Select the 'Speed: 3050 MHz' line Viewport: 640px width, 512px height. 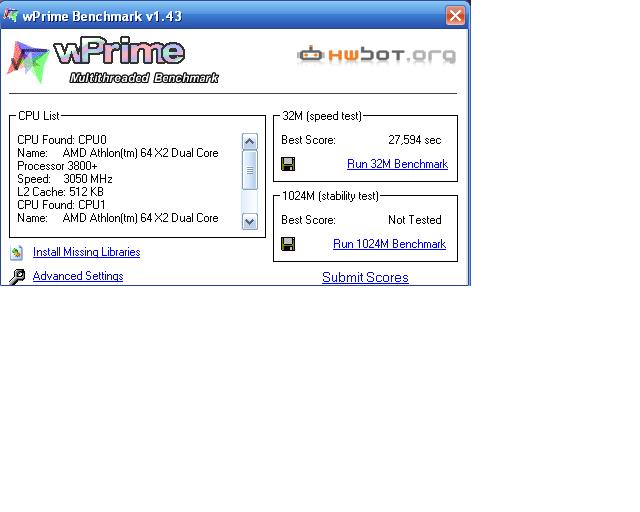pos(65,179)
